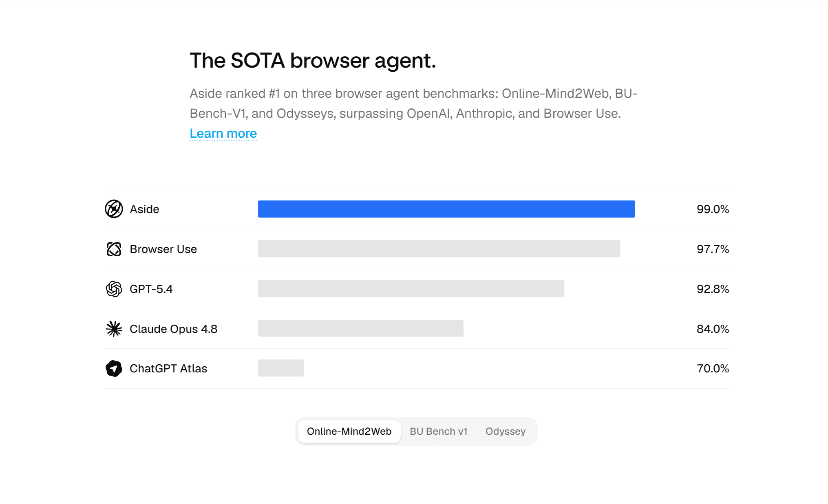Click the Claude Opus starburst icon
828x504 pixels.
click(114, 329)
